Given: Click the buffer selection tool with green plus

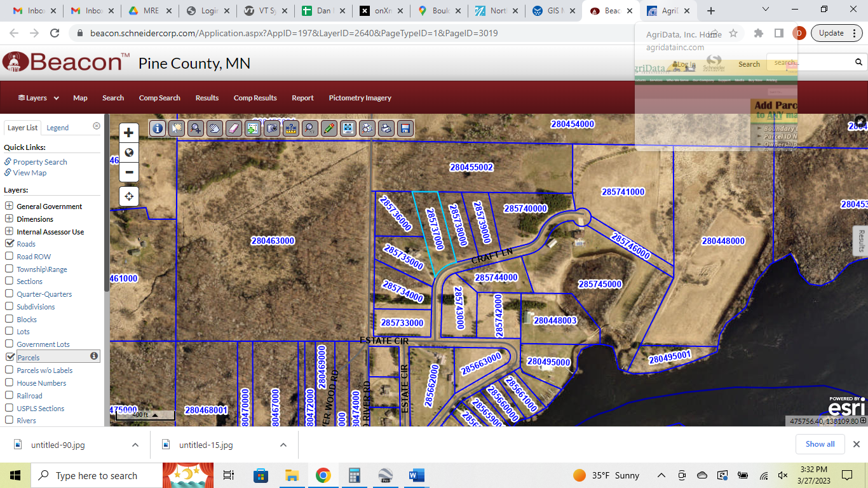Looking at the screenshot, I should pyautogui.click(x=253, y=128).
